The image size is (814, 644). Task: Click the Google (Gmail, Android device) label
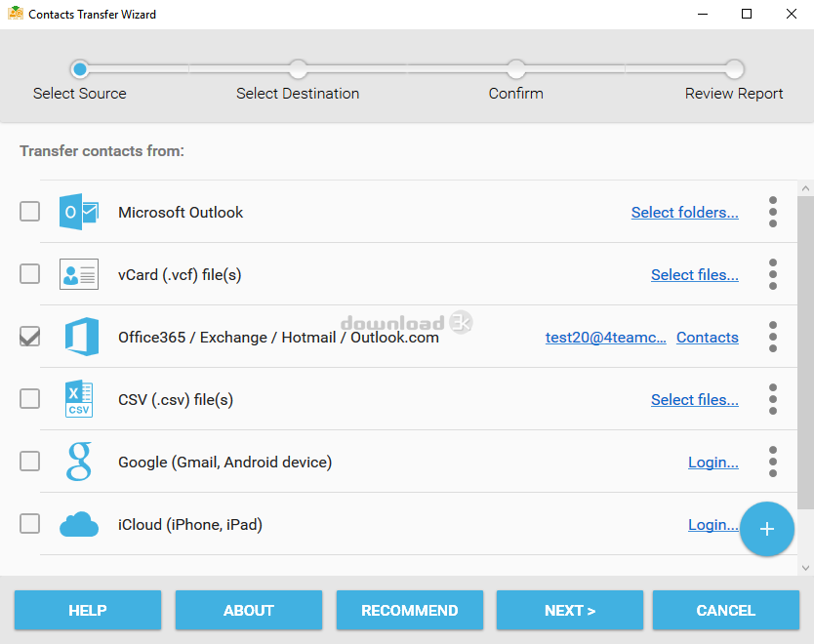click(x=224, y=462)
